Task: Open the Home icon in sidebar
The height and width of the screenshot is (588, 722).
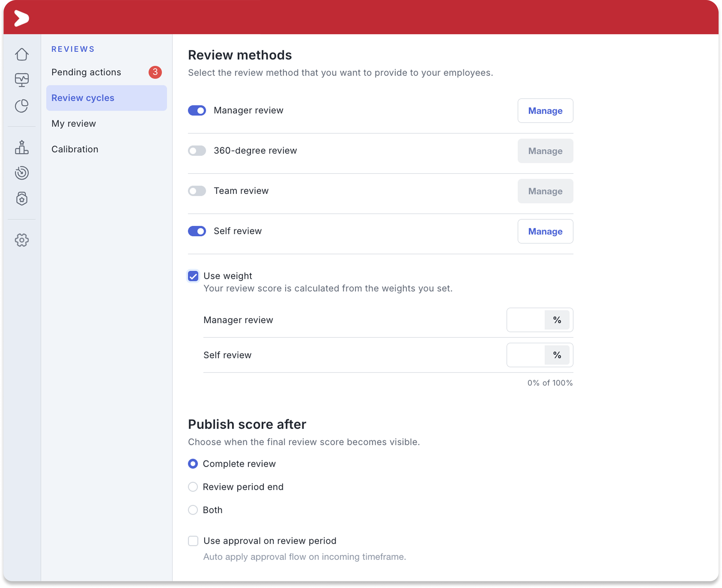Action: coord(22,54)
